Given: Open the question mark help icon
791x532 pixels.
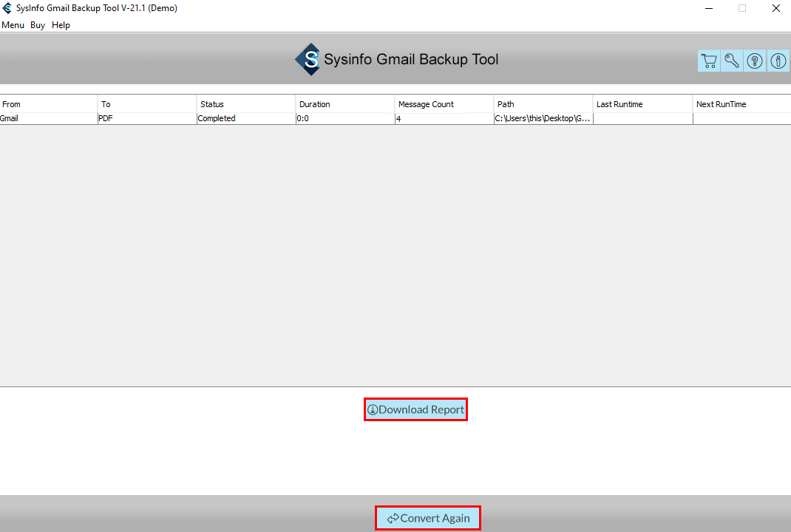Looking at the screenshot, I should coord(754,61).
